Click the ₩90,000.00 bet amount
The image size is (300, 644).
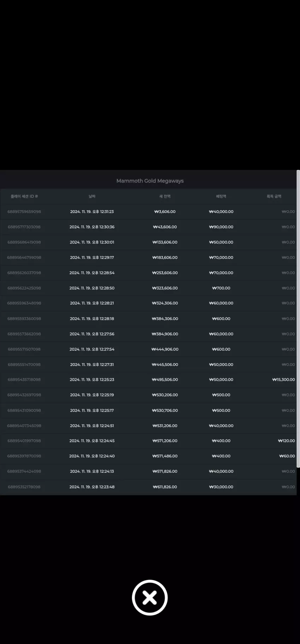click(221, 227)
